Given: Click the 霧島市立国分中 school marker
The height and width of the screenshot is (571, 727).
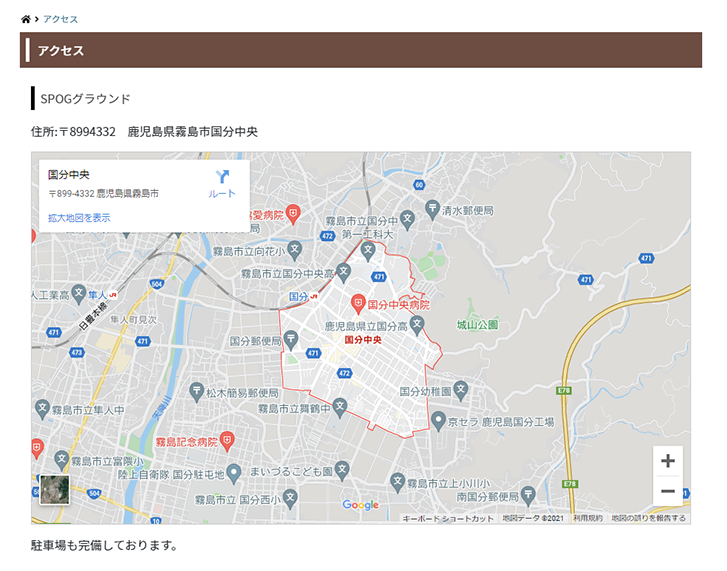Looking at the screenshot, I should [x=407, y=220].
